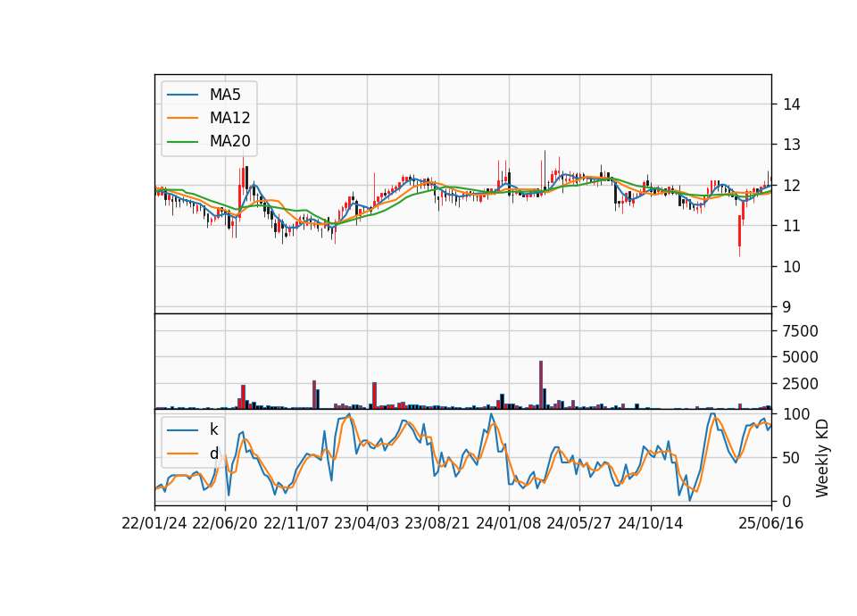Screen dimensions: 857x616
Task: Click the volume axis value 5000
Action: pyautogui.click(x=801, y=357)
